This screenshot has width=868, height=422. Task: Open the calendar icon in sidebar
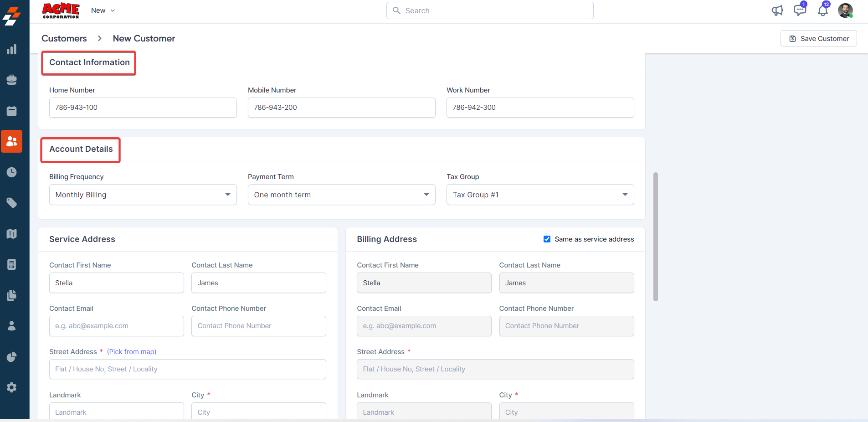(12, 111)
